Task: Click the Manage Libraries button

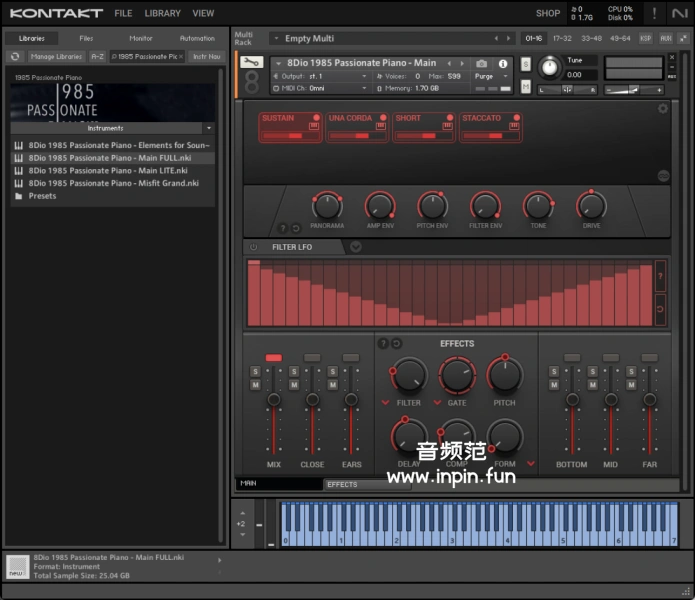Action: coord(56,57)
